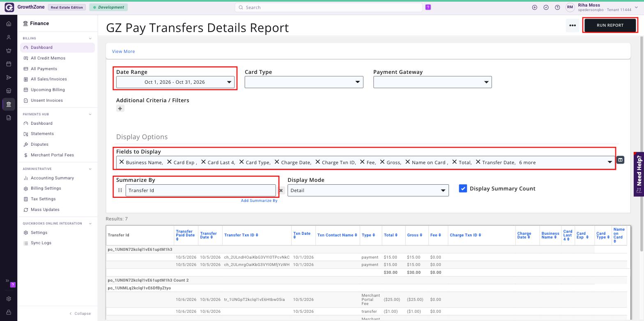The image size is (644, 321).
Task: Remove the Transfer Date field chip
Action: click(478, 162)
